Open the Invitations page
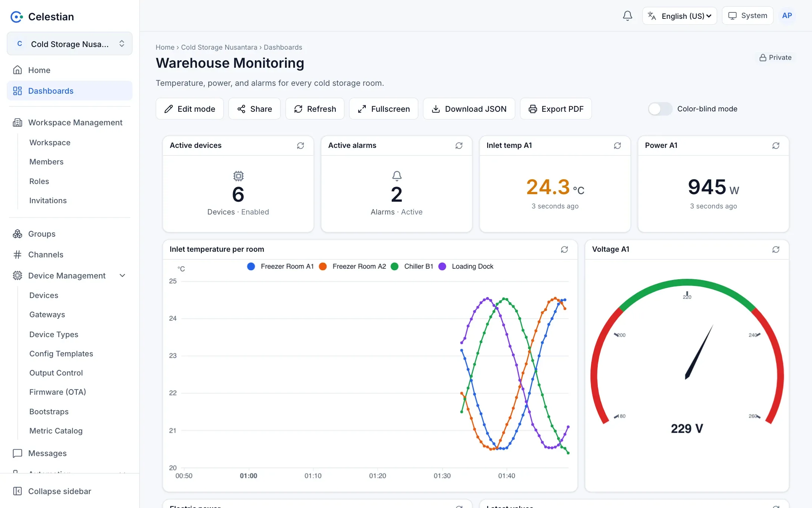Viewport: 812px width, 508px height. 48,201
